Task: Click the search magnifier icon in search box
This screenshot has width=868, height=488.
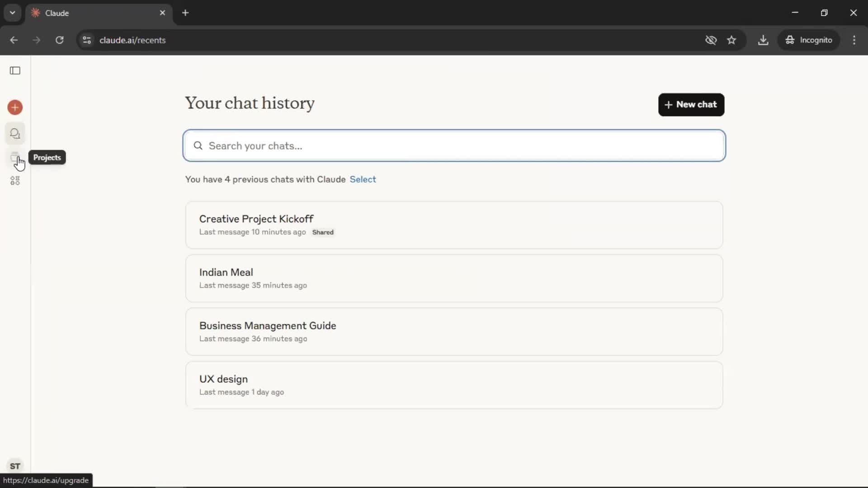Action: (x=198, y=145)
